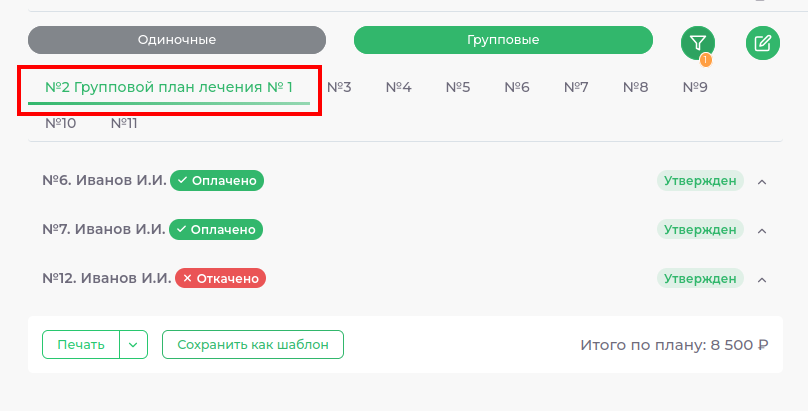Click the green edit pencil icon
Viewport: 808px width, 411px height.
coord(762,42)
